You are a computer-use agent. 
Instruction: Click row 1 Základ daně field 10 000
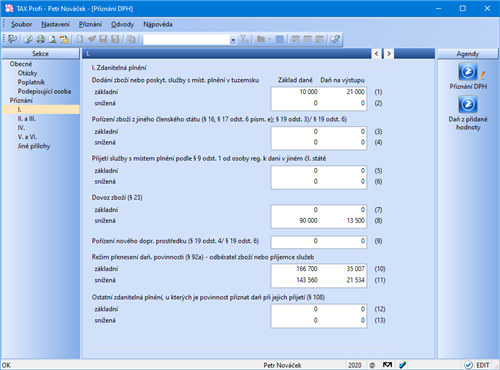pos(295,92)
